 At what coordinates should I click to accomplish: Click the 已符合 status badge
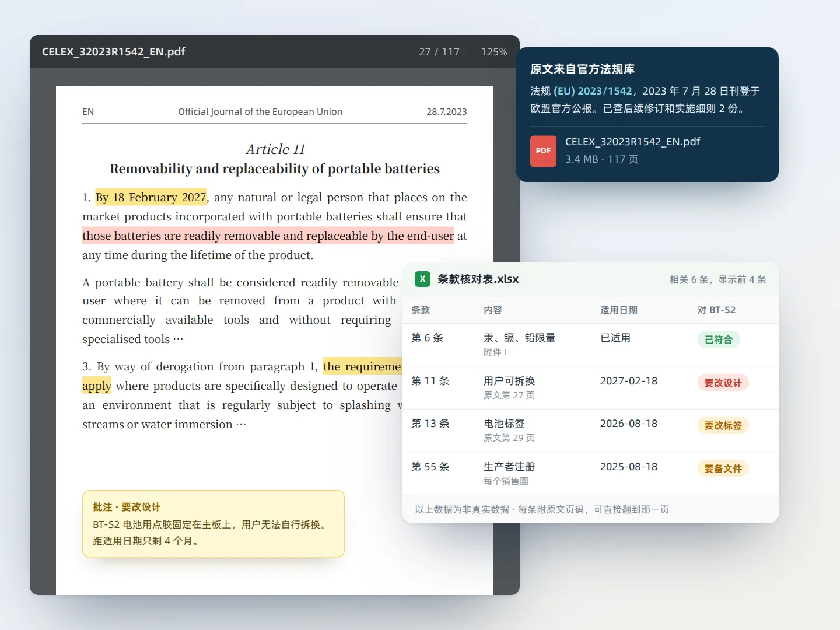point(719,339)
